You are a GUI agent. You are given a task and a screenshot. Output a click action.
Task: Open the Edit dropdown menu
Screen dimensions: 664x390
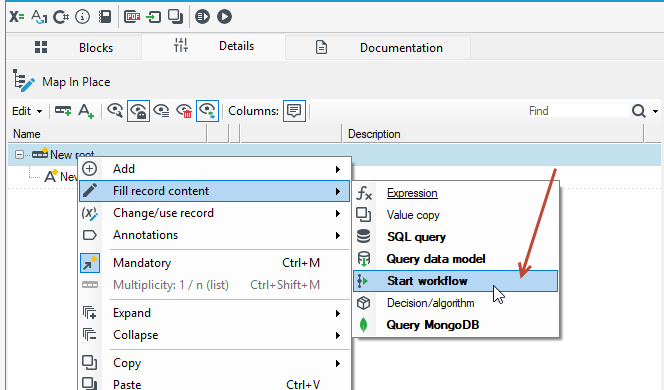click(27, 111)
